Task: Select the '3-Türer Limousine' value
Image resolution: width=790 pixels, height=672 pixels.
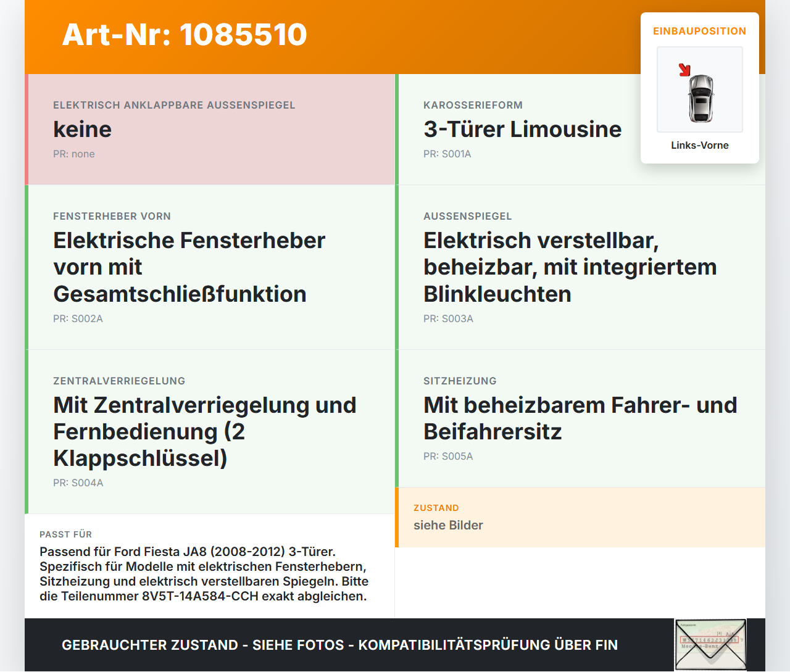Action: [523, 129]
